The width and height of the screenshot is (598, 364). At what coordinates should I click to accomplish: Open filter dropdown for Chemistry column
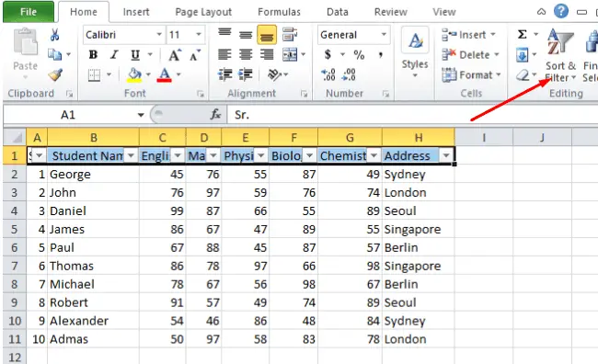374,155
